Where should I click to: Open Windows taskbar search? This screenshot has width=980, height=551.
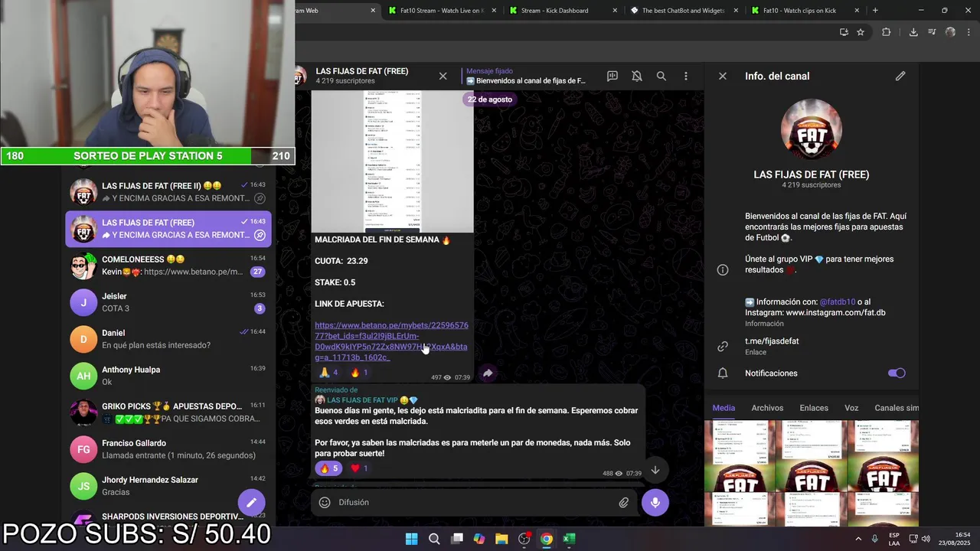tap(434, 539)
